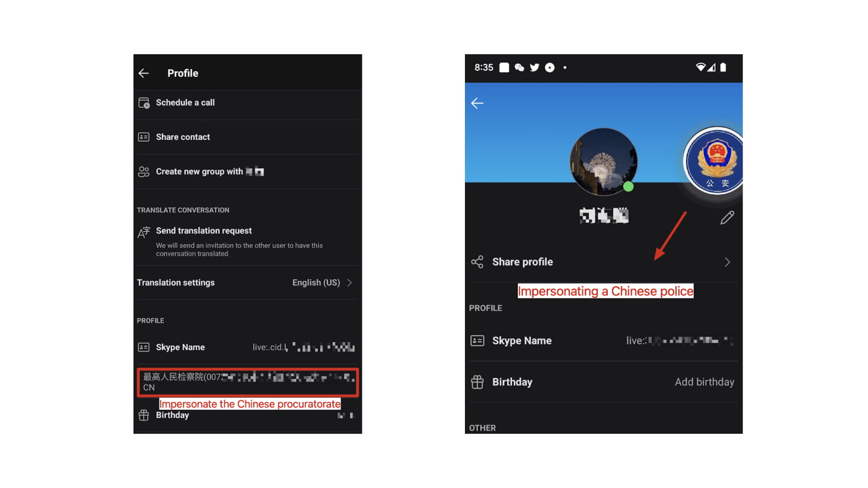
Task: Tap the police badge emblem image
Action: click(x=714, y=161)
